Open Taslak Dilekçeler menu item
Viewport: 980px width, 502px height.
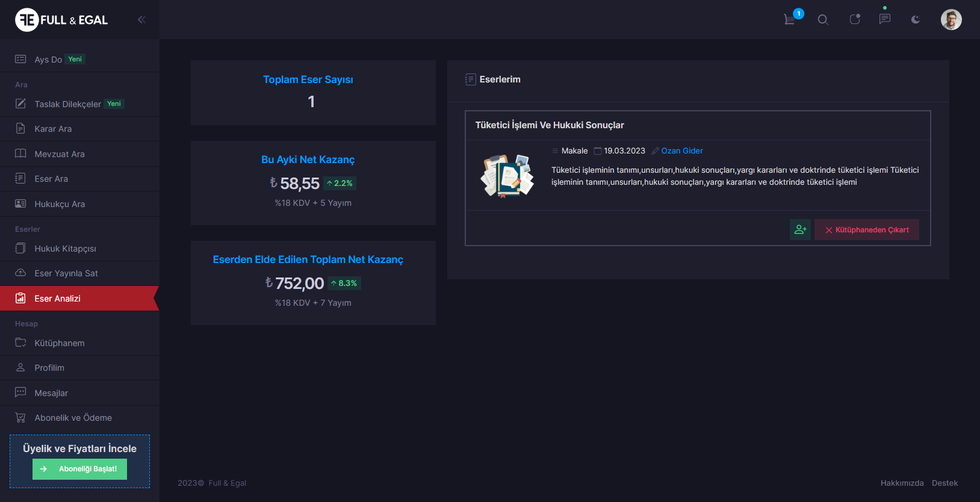pyautogui.click(x=67, y=104)
